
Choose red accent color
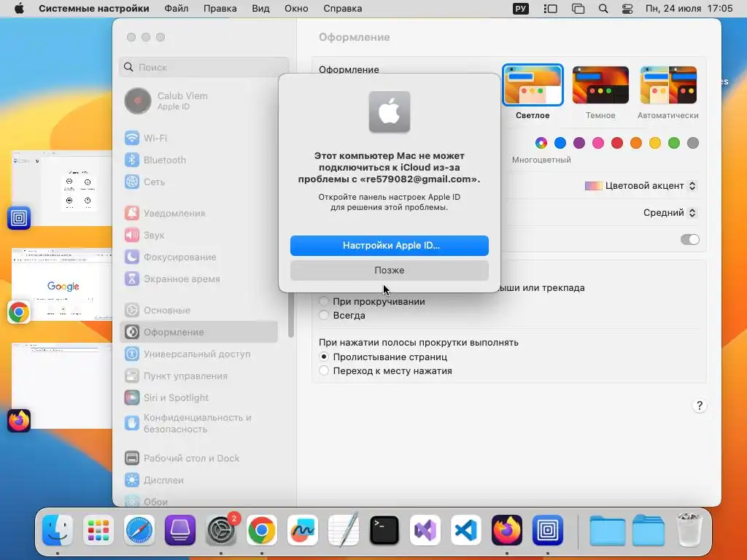pos(617,143)
